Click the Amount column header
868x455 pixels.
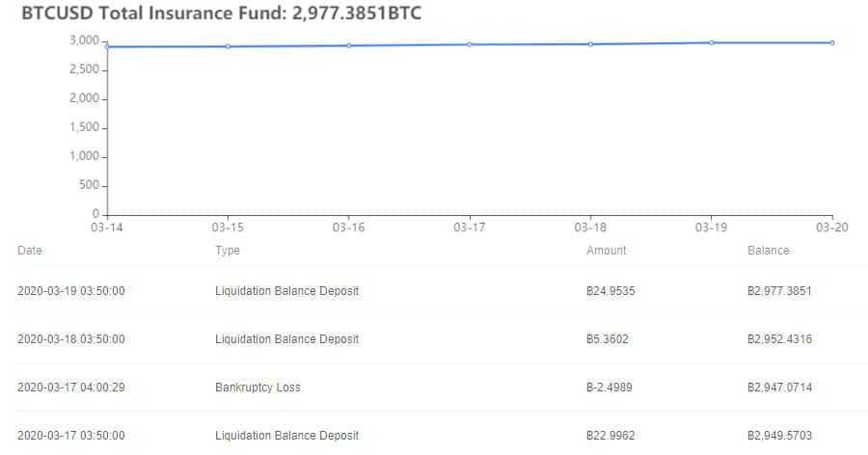click(606, 251)
